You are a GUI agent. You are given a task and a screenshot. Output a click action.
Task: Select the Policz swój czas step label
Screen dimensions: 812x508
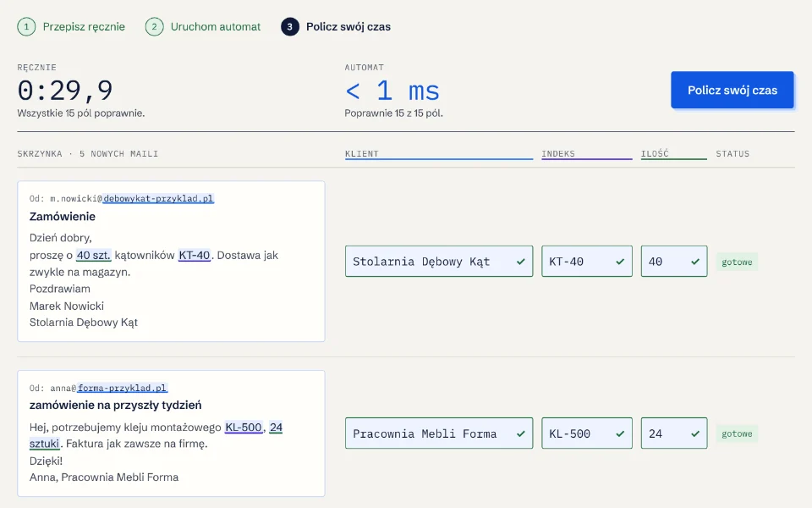(x=348, y=26)
